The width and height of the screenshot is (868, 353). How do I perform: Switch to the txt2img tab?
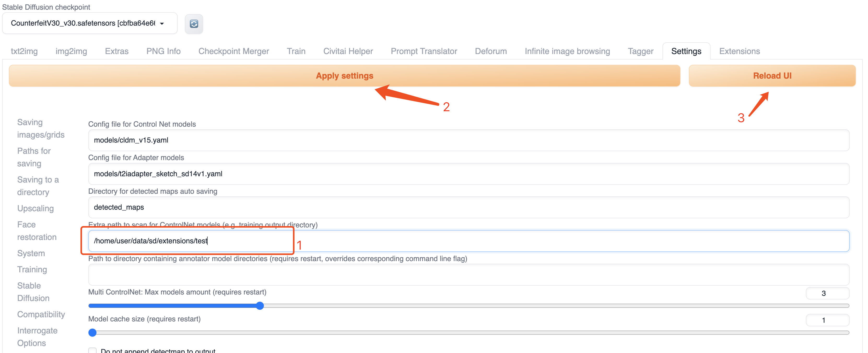24,51
